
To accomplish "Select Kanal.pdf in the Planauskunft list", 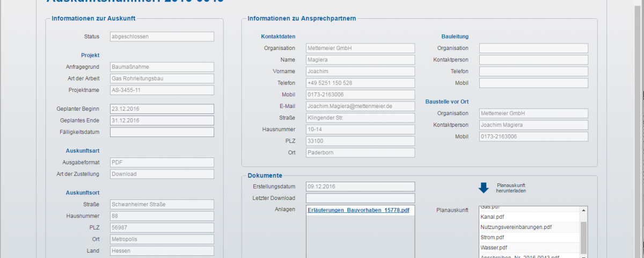I will [492, 217].
